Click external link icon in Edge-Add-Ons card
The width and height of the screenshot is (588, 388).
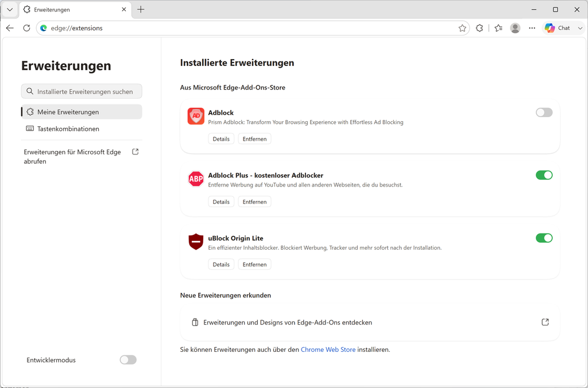coord(546,322)
